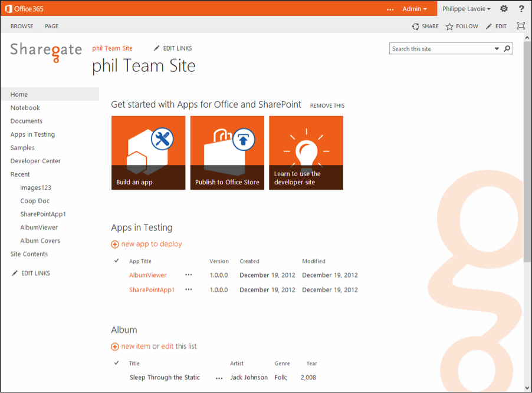Click Sleep Through the Static title

165,378
